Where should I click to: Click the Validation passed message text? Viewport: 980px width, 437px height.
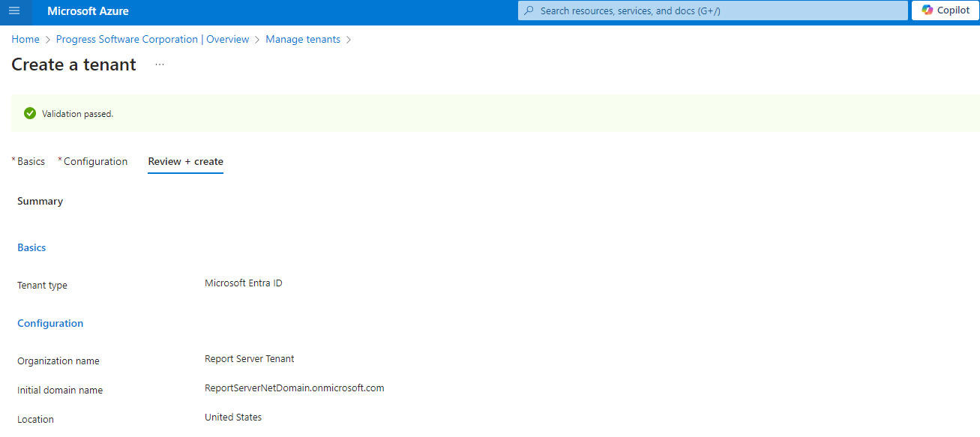[77, 114]
